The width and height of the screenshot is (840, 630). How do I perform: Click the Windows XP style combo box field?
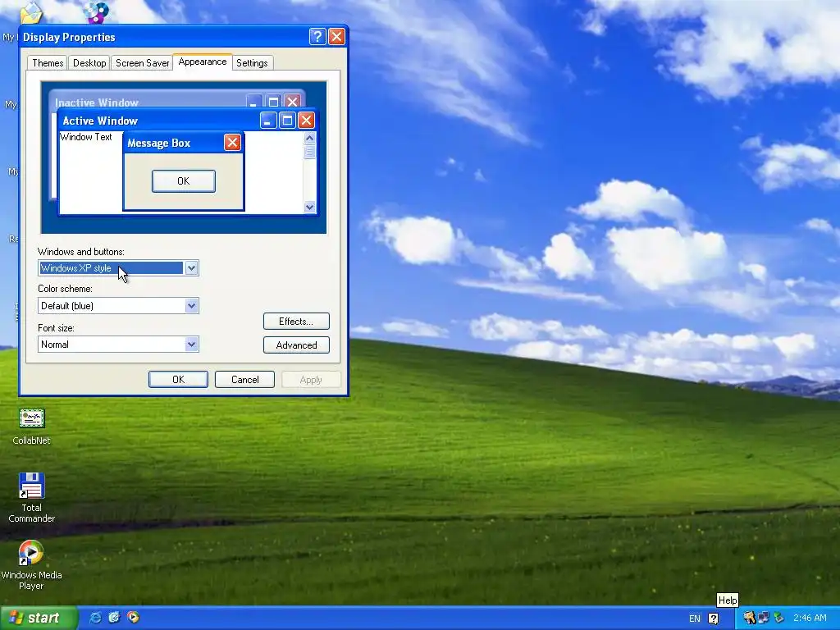click(x=118, y=268)
